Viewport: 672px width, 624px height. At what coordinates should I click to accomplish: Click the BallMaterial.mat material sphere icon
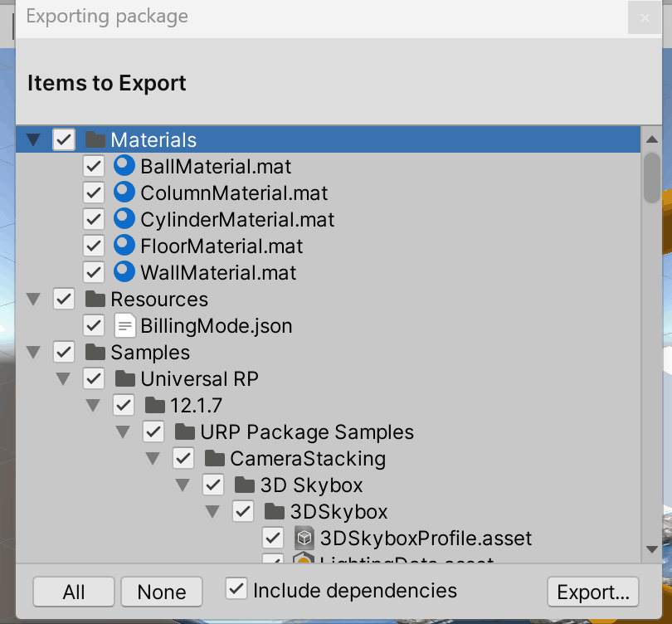(x=124, y=166)
